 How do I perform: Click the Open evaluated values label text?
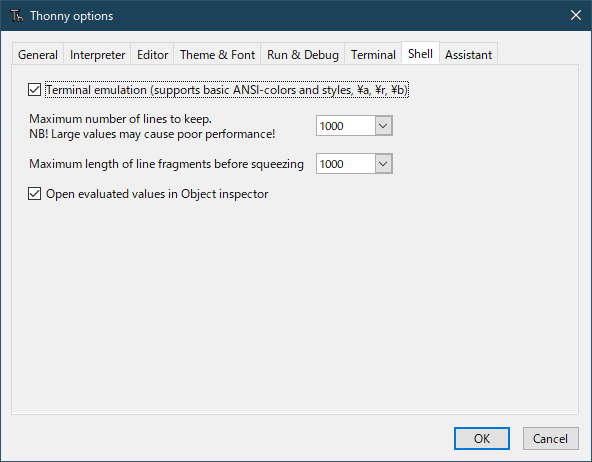pyautogui.click(x=157, y=194)
